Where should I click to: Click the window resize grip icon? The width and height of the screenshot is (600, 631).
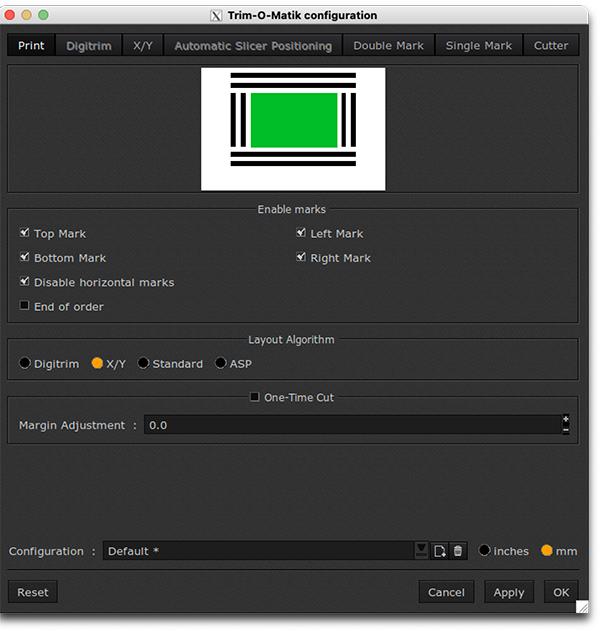click(582, 606)
